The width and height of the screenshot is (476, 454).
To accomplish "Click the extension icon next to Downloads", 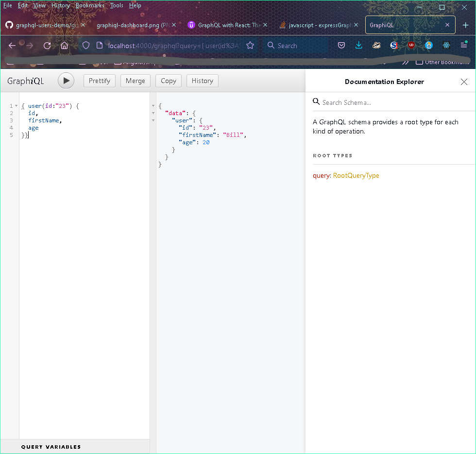I will [376, 46].
